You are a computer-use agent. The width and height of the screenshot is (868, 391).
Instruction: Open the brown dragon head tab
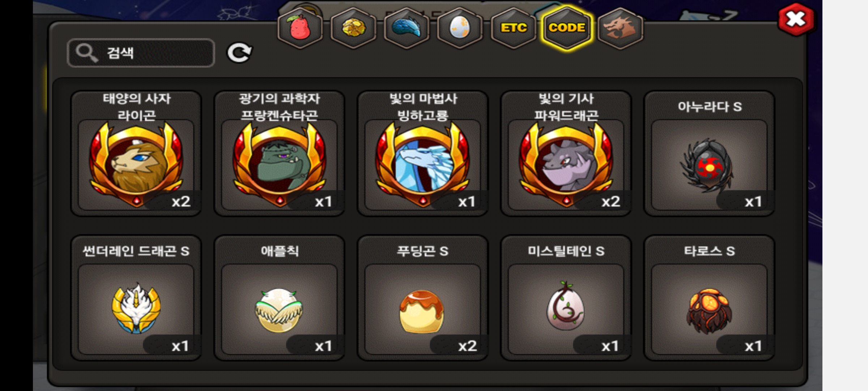(x=620, y=28)
